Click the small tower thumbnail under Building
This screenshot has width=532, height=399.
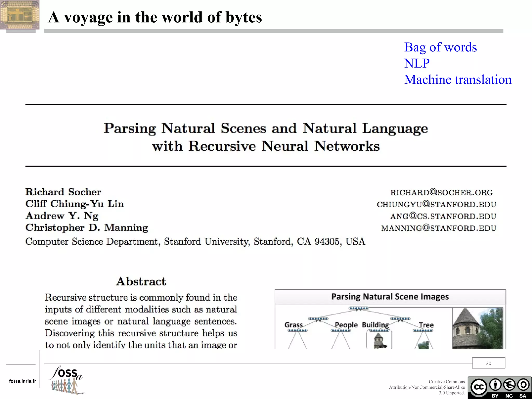pos(380,341)
